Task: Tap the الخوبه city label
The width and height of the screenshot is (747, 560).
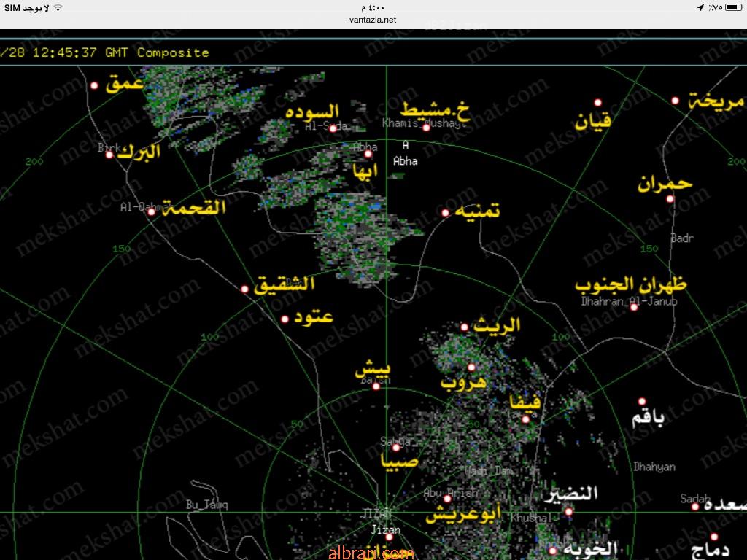Action: tap(589, 550)
